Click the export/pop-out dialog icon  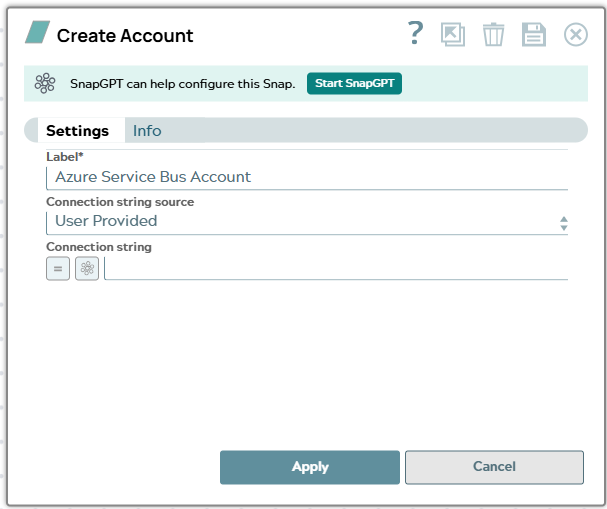pos(453,34)
